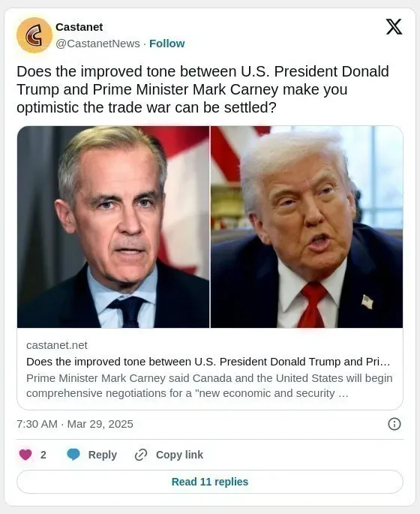The height and width of the screenshot is (514, 420).
Task: Click the article description about comprehensive negotiations
Action: [209, 386]
